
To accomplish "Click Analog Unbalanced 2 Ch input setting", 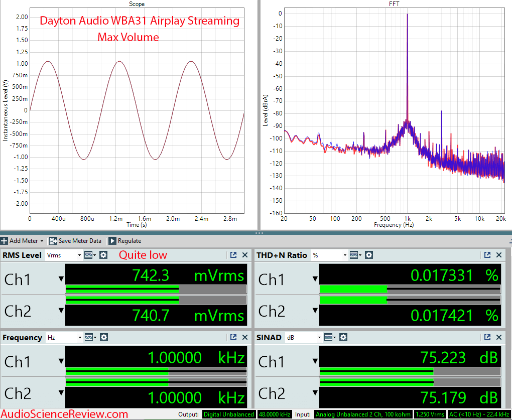I will click(363, 414).
